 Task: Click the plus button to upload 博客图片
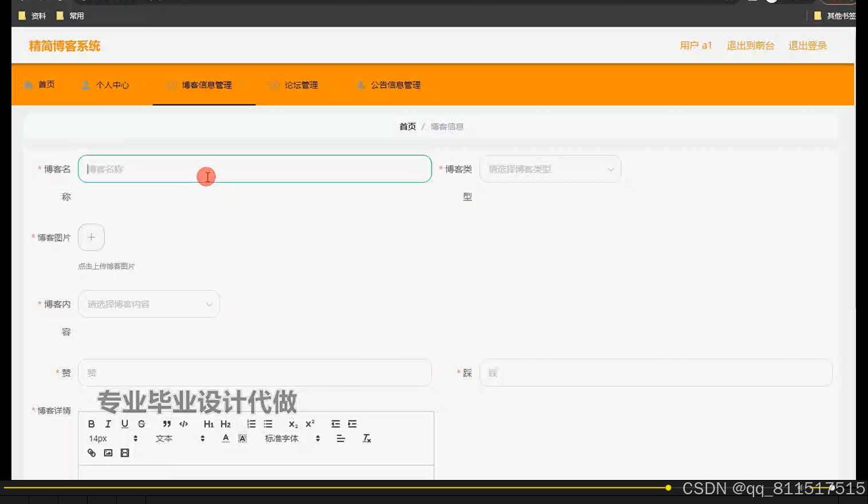pyautogui.click(x=91, y=237)
